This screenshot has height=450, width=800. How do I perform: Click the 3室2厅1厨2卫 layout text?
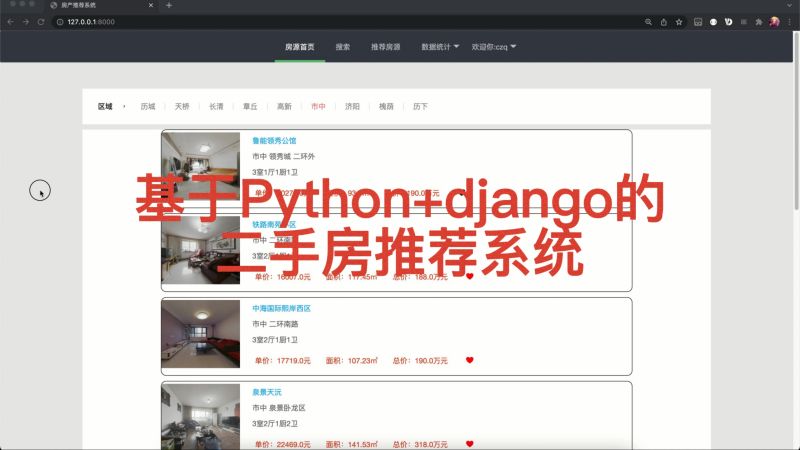click(274, 423)
